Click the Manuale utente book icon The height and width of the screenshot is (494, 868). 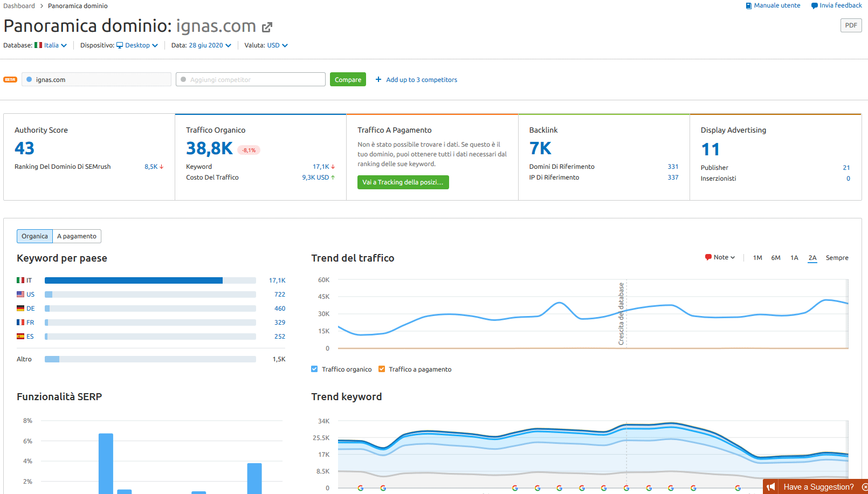pyautogui.click(x=748, y=6)
